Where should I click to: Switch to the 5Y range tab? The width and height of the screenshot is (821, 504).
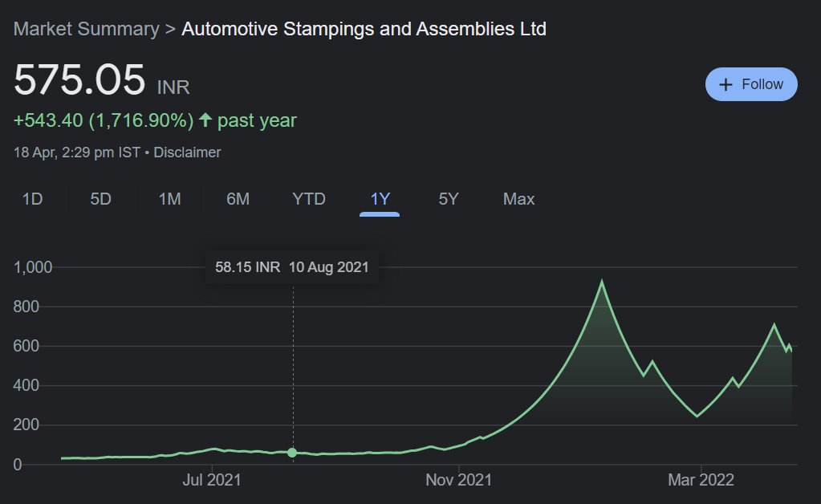coord(449,199)
